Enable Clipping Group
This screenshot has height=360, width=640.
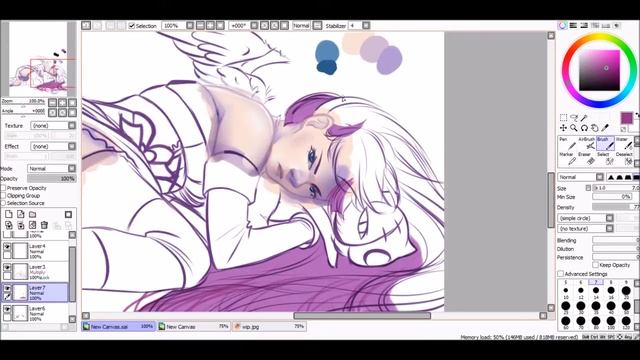[x=3, y=196]
